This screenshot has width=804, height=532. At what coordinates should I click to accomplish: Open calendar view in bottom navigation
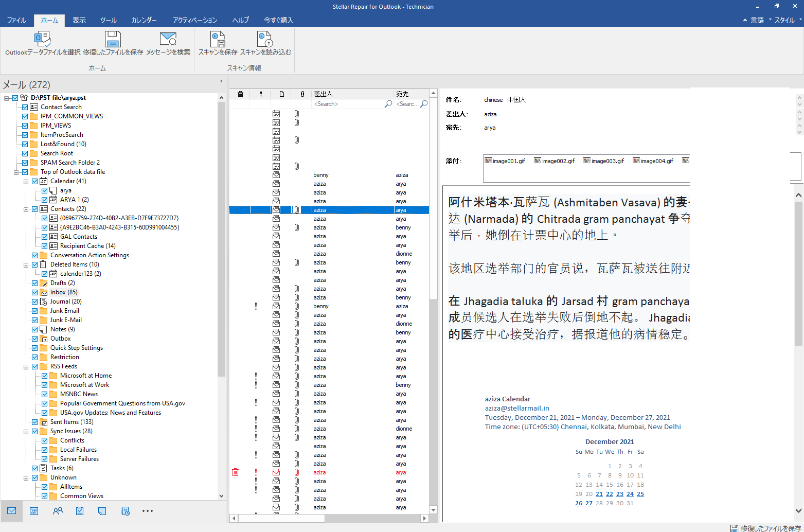[34, 511]
